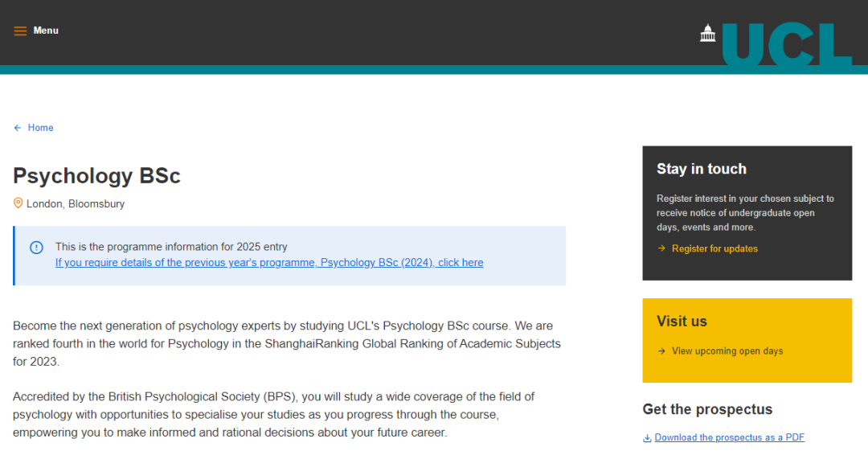Click the Get the prospectus heading
Image resolution: width=868 pixels, height=455 pixels.
click(707, 409)
